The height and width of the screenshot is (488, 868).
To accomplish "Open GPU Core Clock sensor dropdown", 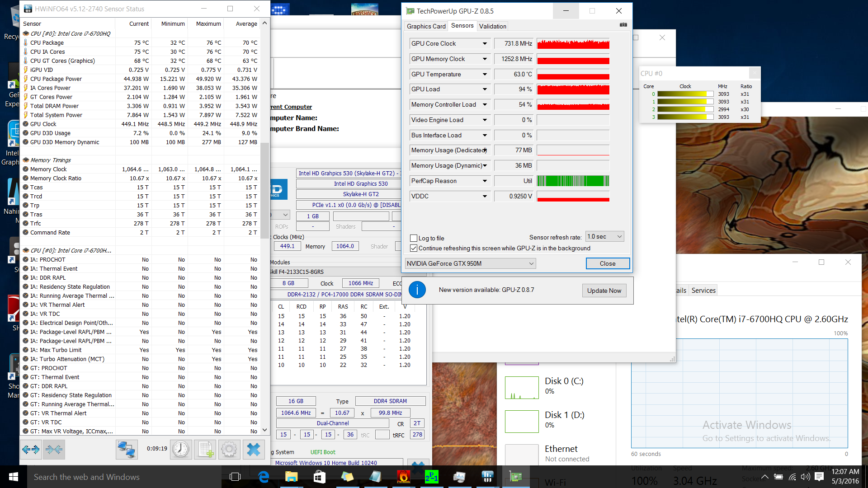I will (x=485, y=43).
